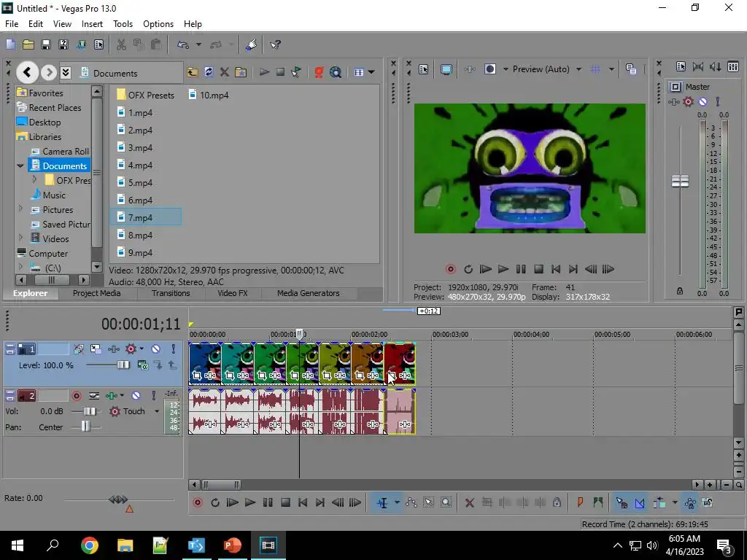Go back in the Explorer with the back arrow
Viewport: 747px width, 560px height.
[x=27, y=72]
